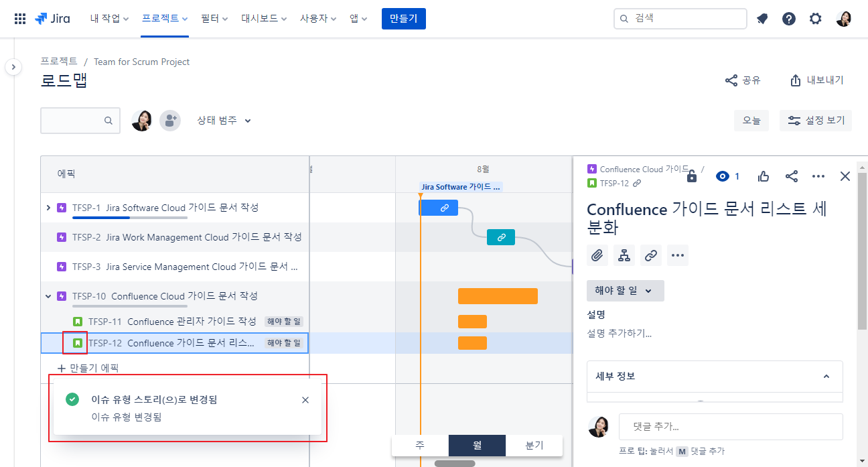Viewport: 868px width, 467px height.
Task: Click the top search box 검색
Action: tap(680, 19)
